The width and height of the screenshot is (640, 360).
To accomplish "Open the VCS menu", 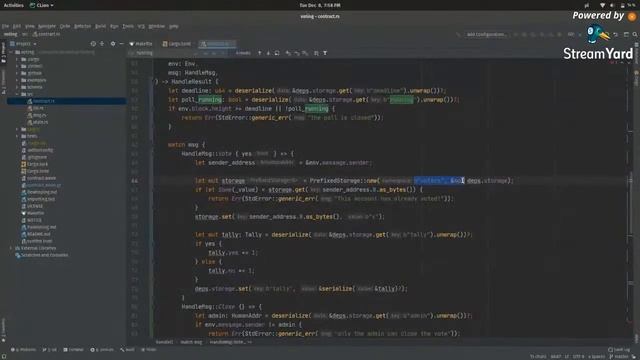I will point(141,26).
